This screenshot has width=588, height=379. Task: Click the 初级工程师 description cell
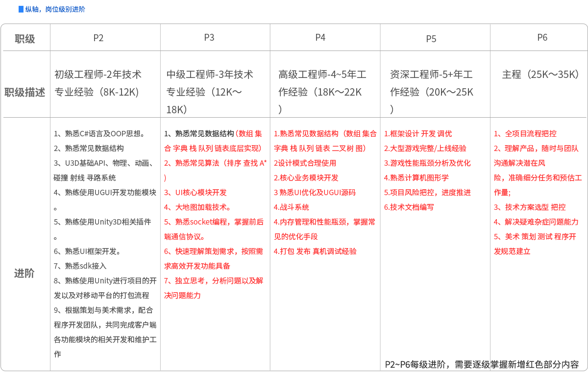(x=98, y=83)
